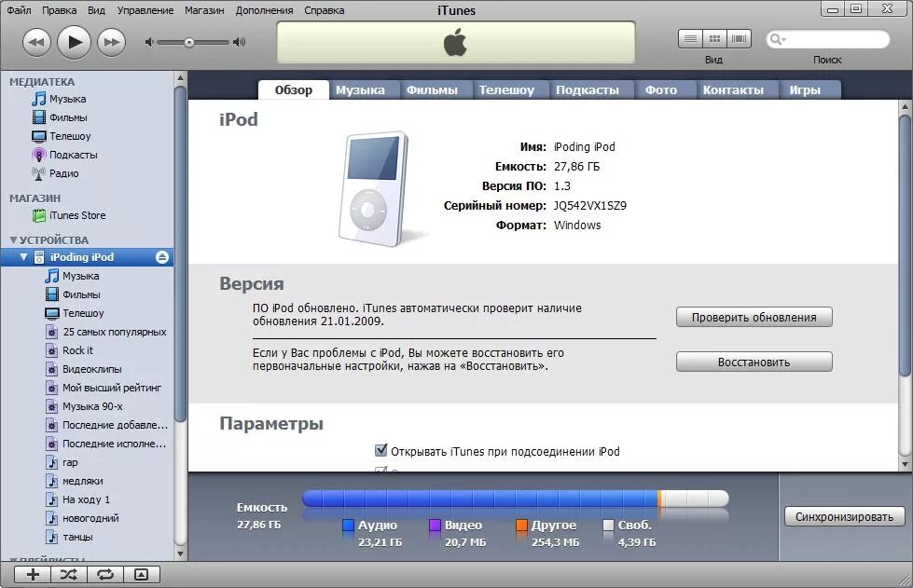
Task: Skip ahead with the fast-forward button
Action: tap(111, 42)
